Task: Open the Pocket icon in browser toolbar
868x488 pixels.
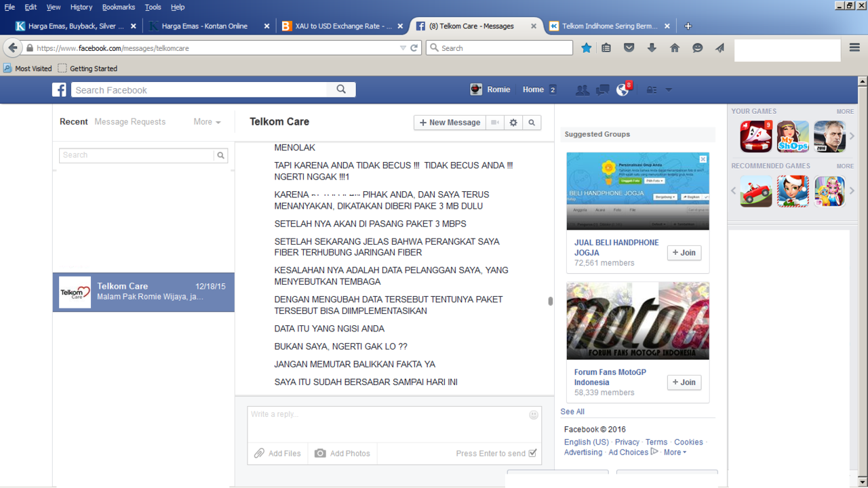Action: pyautogui.click(x=629, y=48)
